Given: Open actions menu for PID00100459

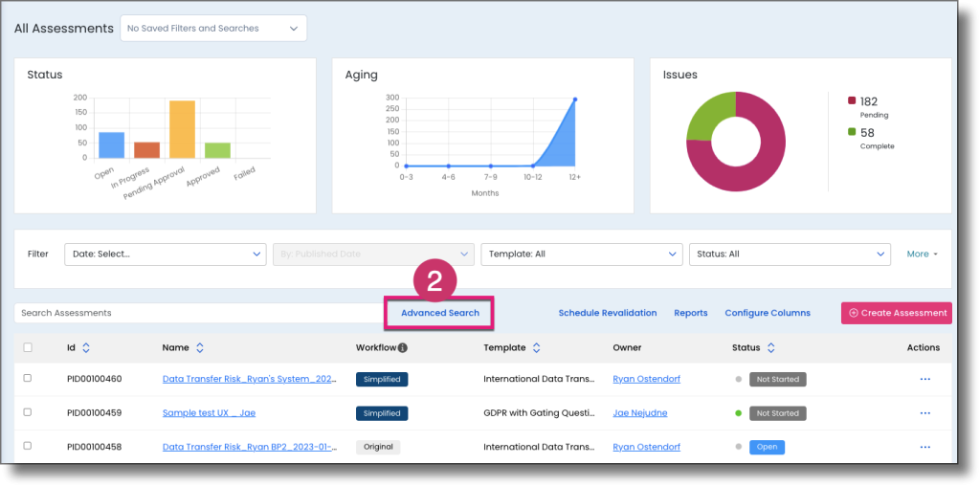Looking at the screenshot, I should tap(925, 413).
